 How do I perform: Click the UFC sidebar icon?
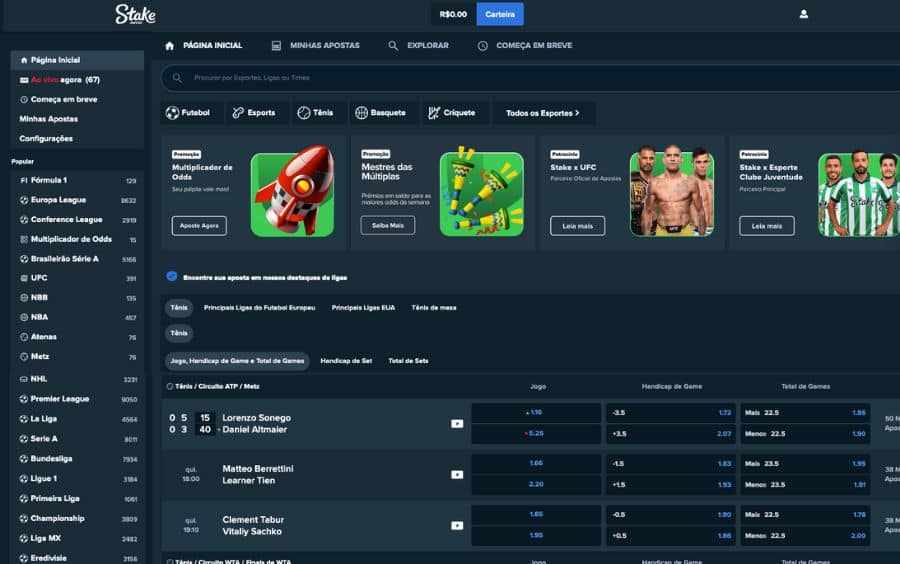[24, 278]
